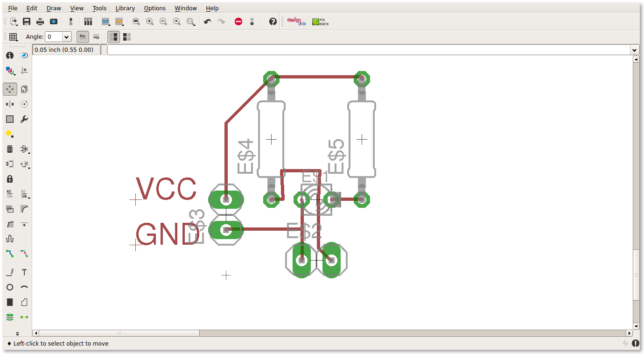The image size is (644, 354).
Task: Select the Arc tool
Action: click(x=24, y=287)
